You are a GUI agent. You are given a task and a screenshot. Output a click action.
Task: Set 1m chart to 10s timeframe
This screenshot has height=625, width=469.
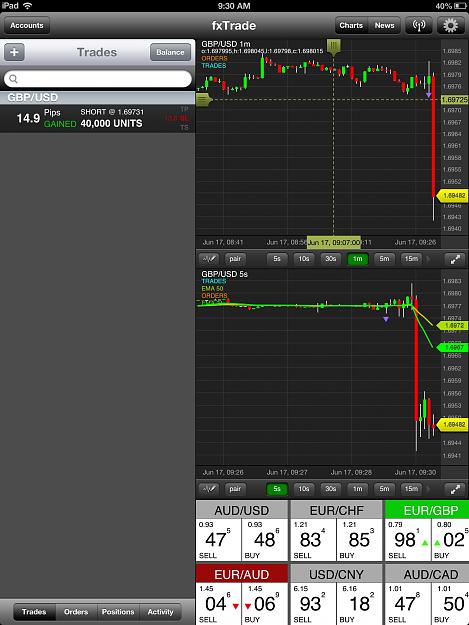click(x=304, y=259)
